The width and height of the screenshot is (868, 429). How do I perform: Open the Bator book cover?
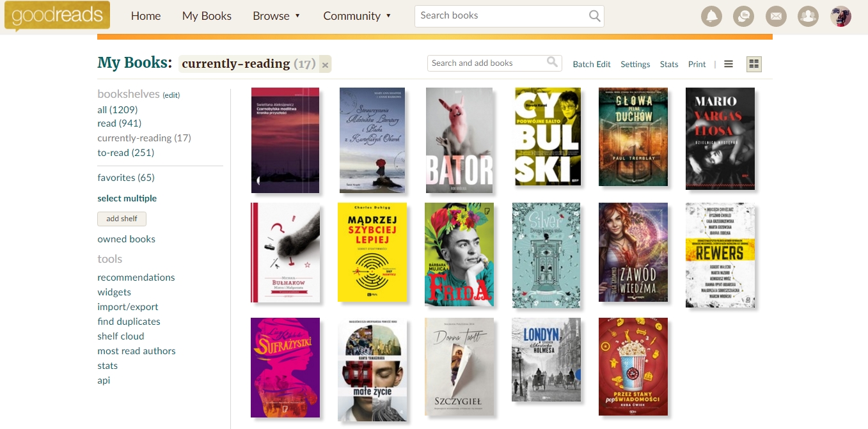tap(459, 140)
